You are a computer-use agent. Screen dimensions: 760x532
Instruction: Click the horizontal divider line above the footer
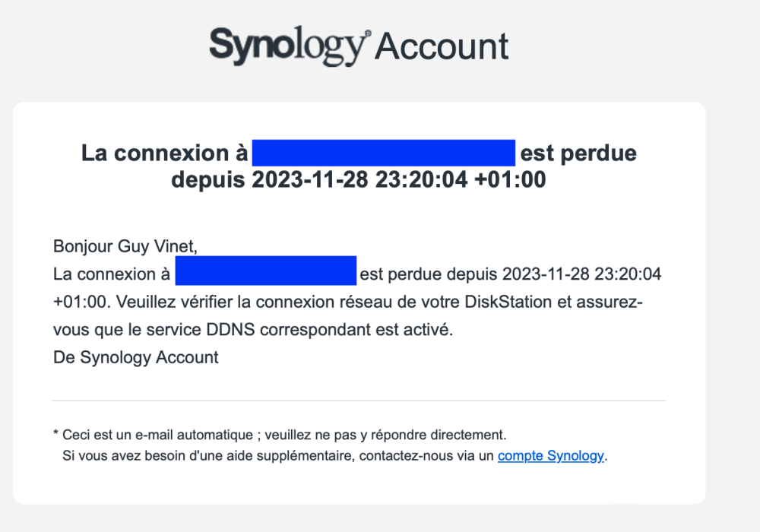pyautogui.click(x=359, y=401)
